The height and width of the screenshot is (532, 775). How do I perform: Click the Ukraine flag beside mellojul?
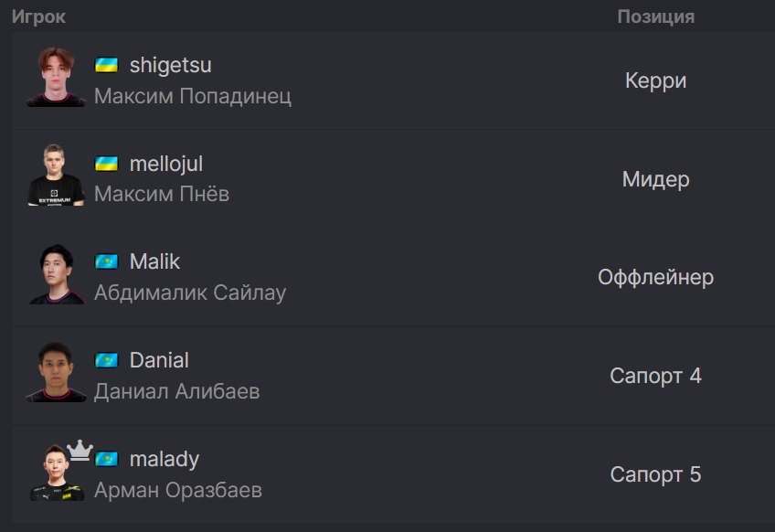coord(106,164)
